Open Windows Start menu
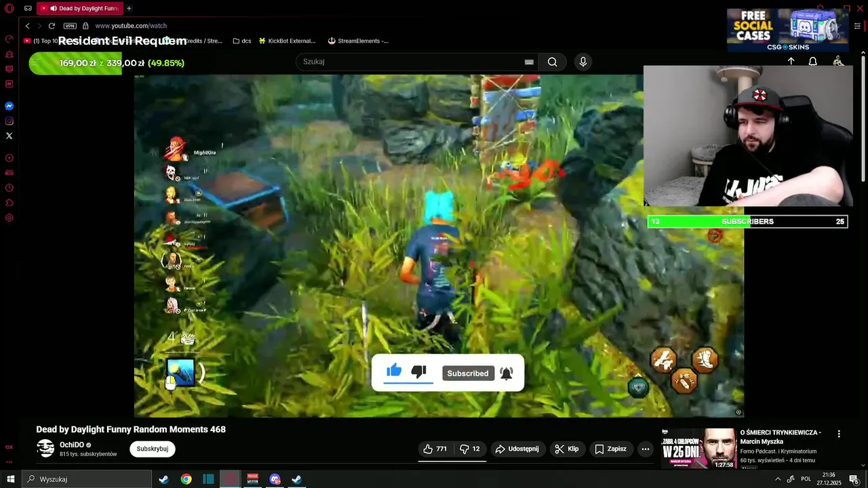Viewport: 868px width, 488px height. 10,479
